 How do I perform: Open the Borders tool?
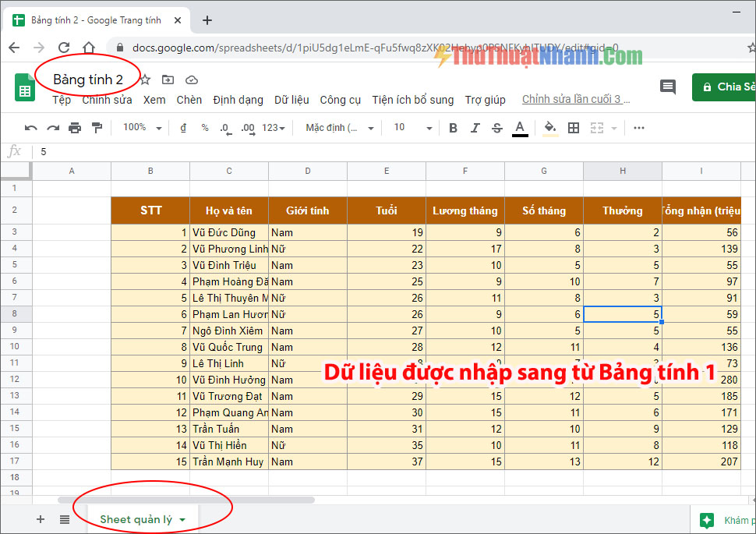pos(574,128)
